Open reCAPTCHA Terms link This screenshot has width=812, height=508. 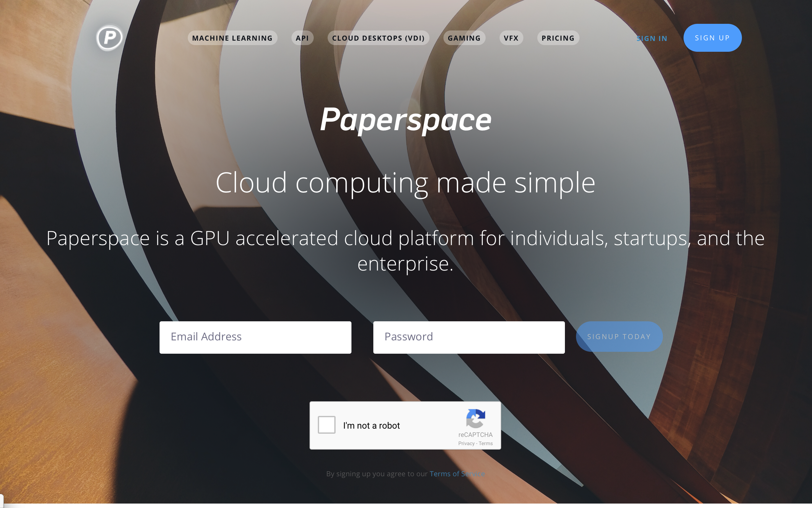point(486,444)
